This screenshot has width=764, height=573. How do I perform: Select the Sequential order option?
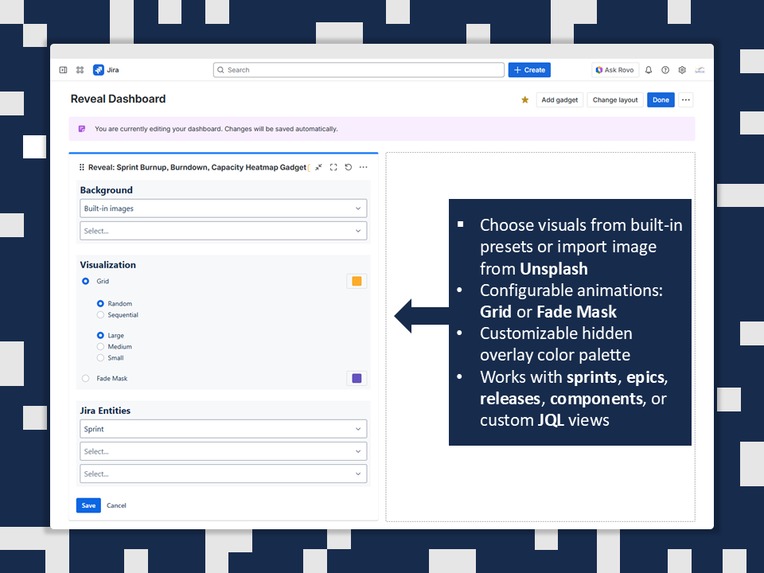coord(100,315)
